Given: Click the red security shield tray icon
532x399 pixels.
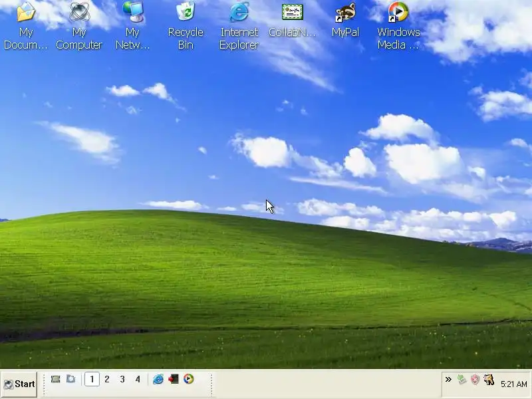Looking at the screenshot, I should pos(475,379).
